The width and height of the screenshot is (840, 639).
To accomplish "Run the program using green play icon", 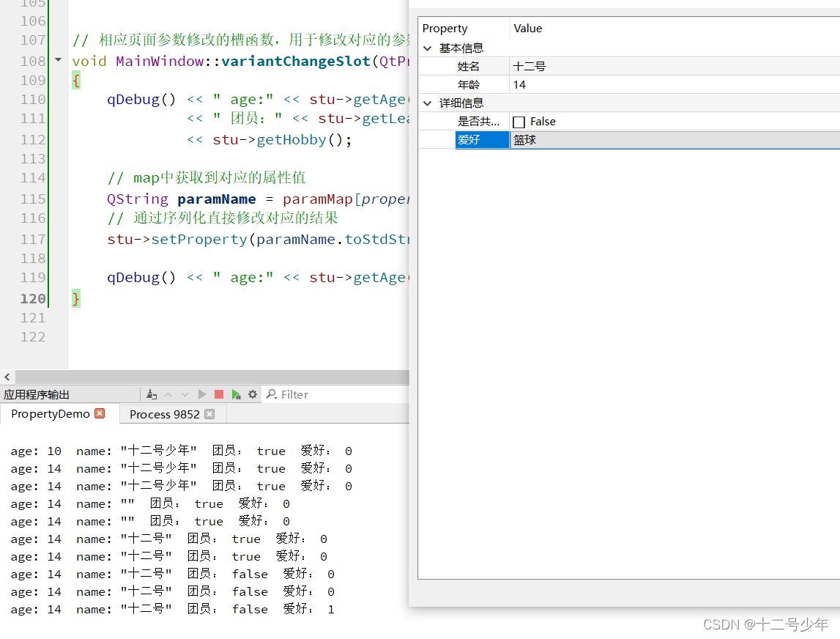I will click(202, 394).
